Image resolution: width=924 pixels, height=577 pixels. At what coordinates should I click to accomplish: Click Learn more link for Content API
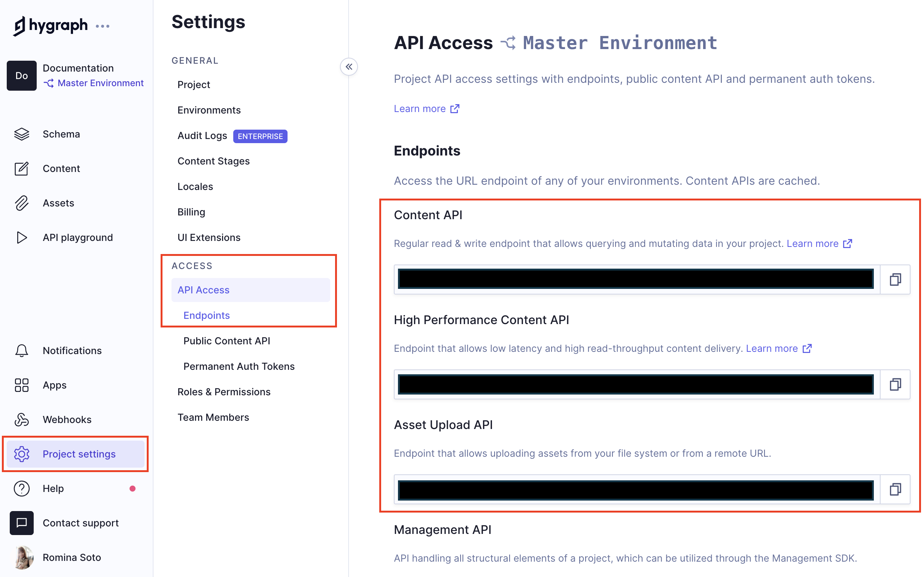[812, 243]
